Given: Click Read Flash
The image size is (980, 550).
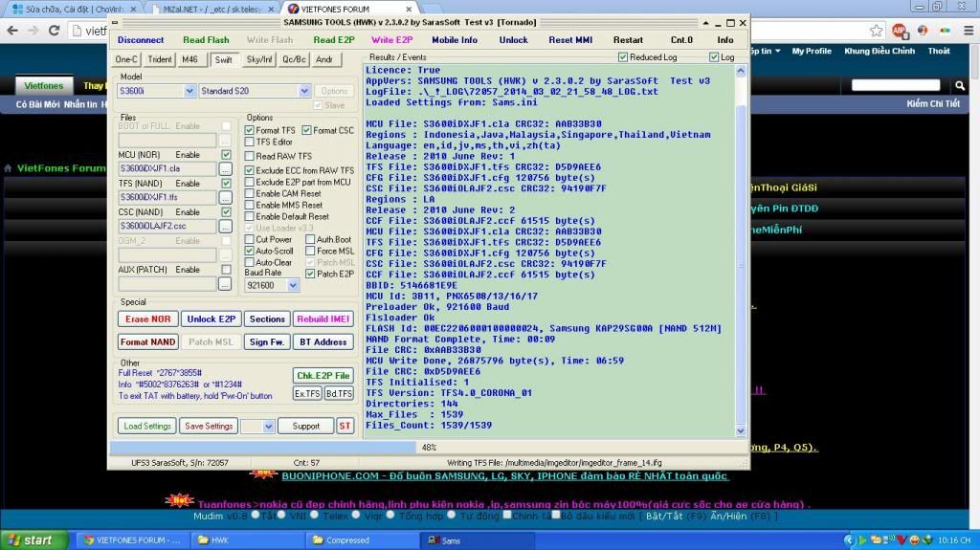Looking at the screenshot, I should [x=206, y=40].
